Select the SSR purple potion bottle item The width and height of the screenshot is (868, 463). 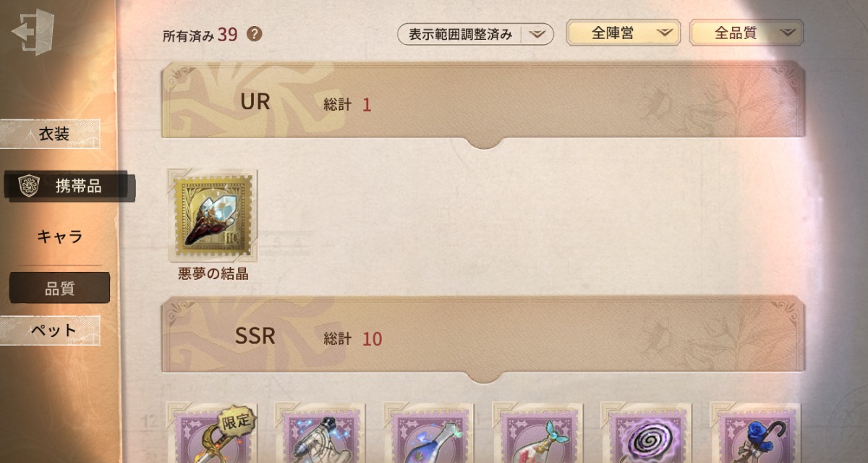428,433
